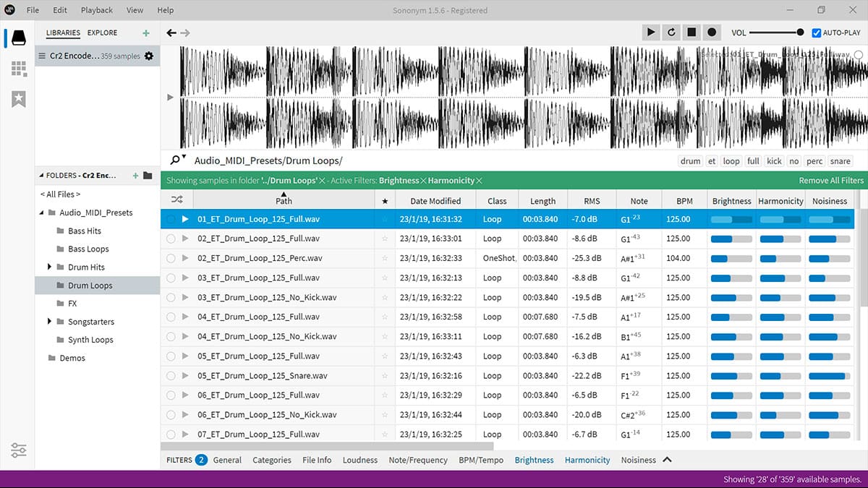Play the 02_ET_Drum_Loop_125_Perc.wav row preview
The width and height of the screenshot is (868, 488).
[185, 258]
